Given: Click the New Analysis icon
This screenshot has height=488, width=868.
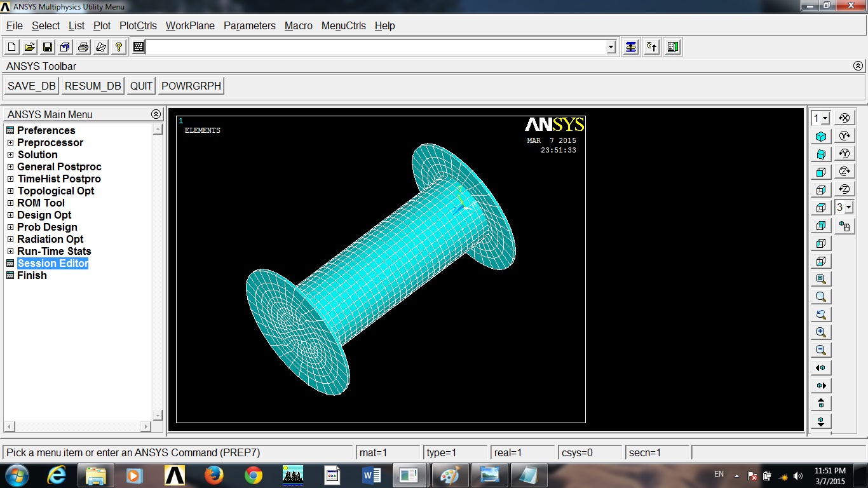Looking at the screenshot, I should pyautogui.click(x=12, y=47).
